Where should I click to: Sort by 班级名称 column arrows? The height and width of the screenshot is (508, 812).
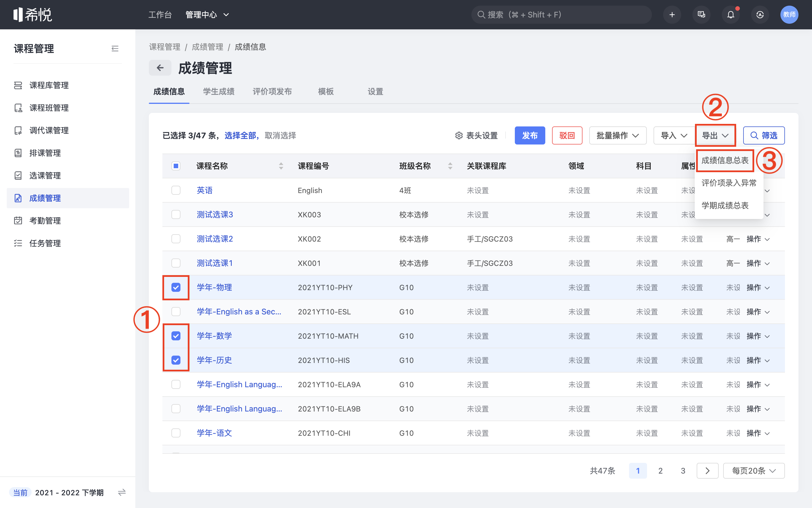pyautogui.click(x=450, y=166)
